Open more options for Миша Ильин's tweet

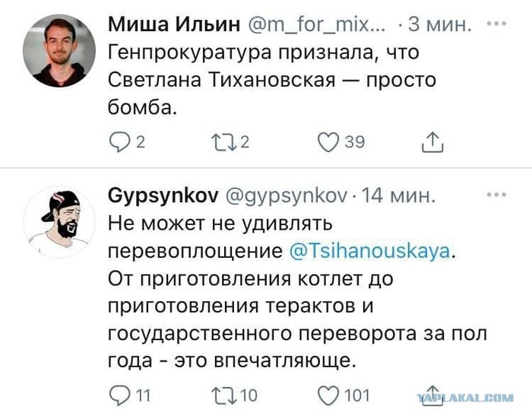[x=496, y=24]
